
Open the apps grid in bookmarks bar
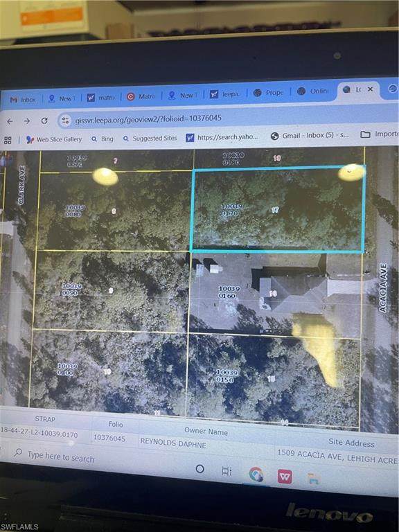(8, 140)
